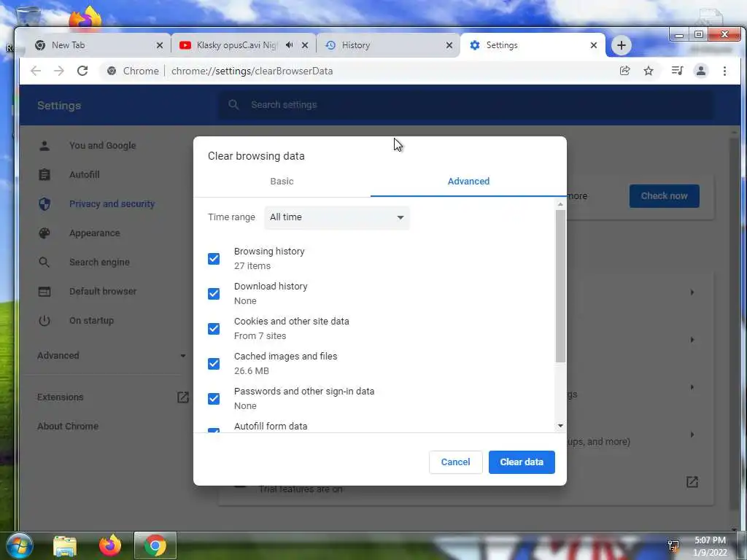This screenshot has height=560, width=747.
Task: Click the browser forward arrow
Action: pyautogui.click(x=58, y=71)
